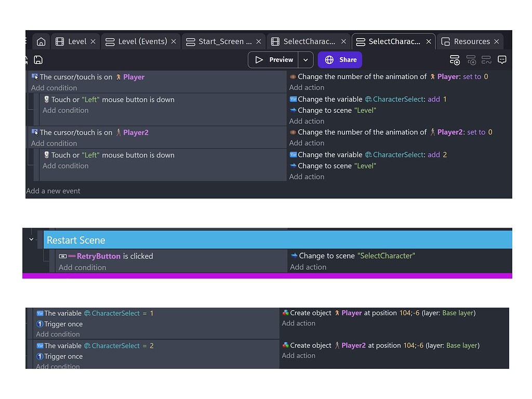This screenshot has width=532, height=399.
Task: Open the Home tab using the house icon
Action: point(41,41)
